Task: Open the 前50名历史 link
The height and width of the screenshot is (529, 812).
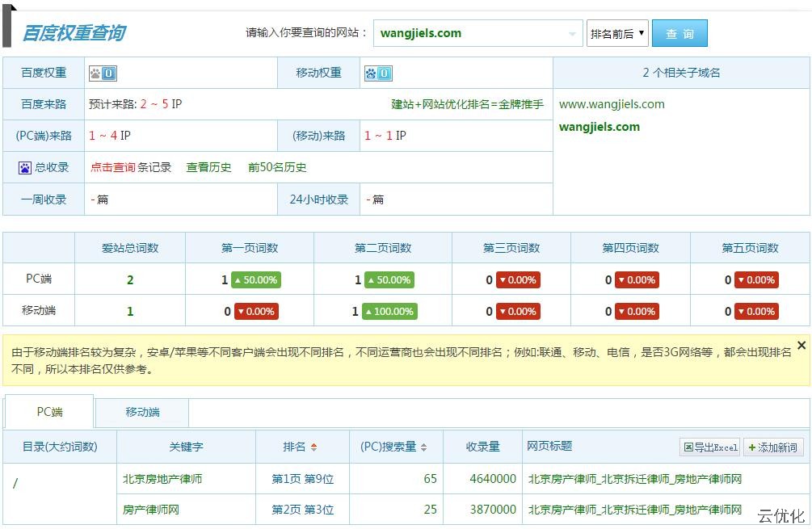Action: 277,168
